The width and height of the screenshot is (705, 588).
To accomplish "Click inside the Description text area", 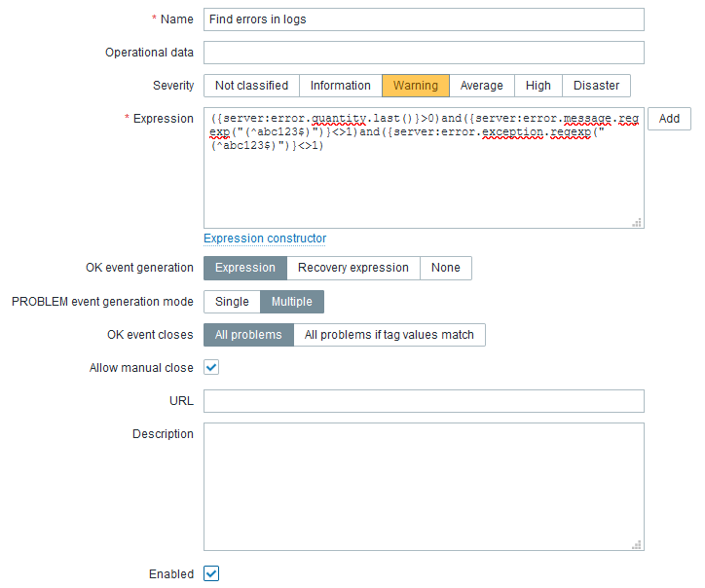I will (424, 487).
